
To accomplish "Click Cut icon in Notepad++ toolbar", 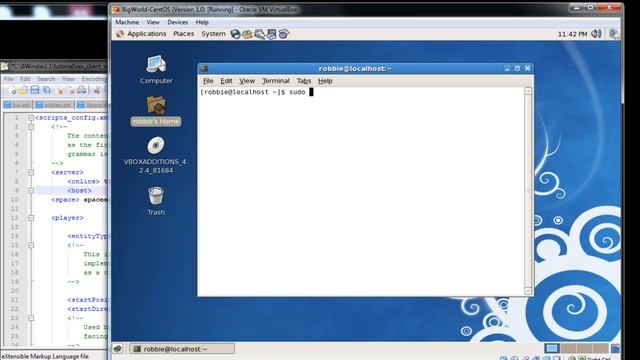I will pos(97,90).
